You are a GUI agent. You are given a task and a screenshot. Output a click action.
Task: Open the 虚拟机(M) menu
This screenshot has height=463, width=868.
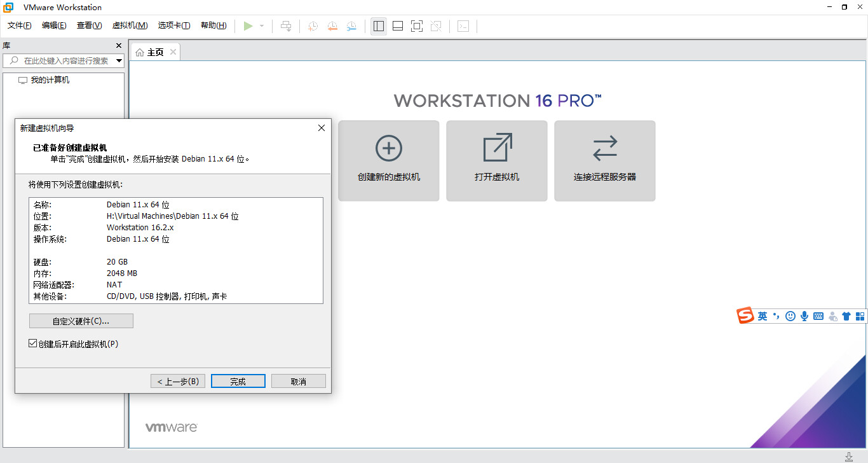(130, 25)
